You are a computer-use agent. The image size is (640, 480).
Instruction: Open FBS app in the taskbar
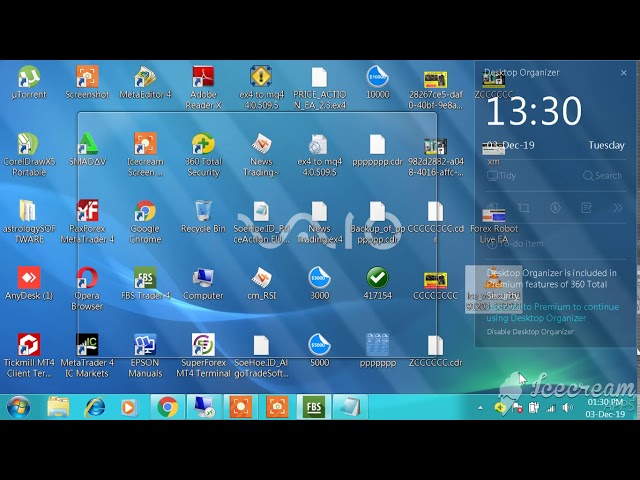313,407
